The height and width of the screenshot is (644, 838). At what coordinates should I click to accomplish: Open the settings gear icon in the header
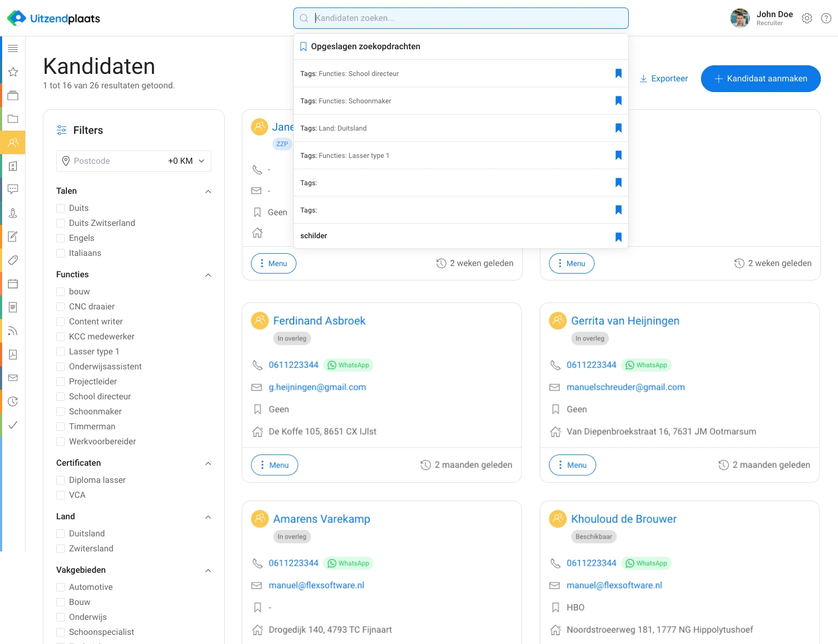pyautogui.click(x=806, y=18)
